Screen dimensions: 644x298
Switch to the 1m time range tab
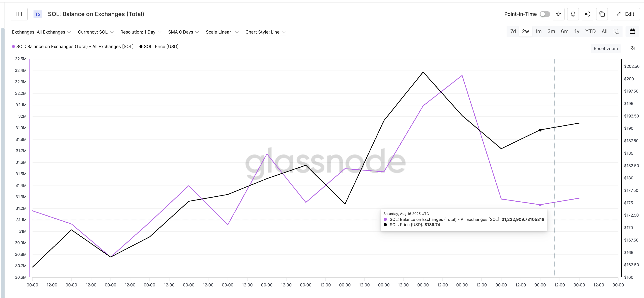[538, 31]
